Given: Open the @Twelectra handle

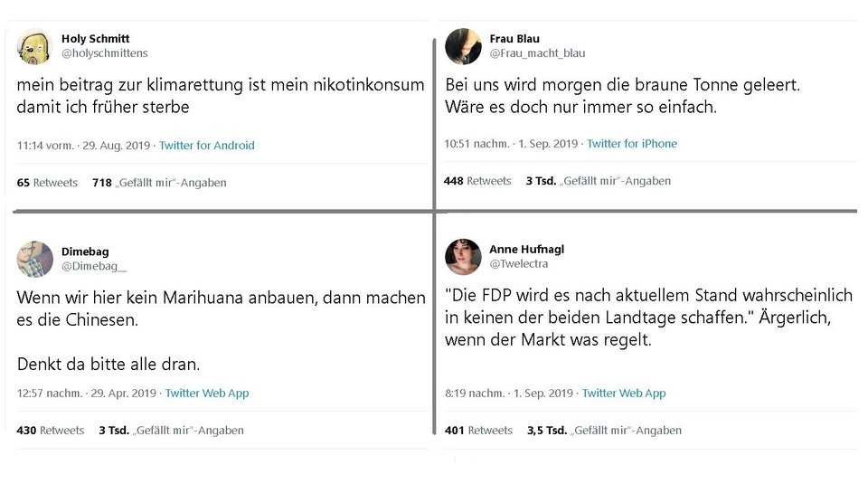Looking at the screenshot, I should 519,264.
